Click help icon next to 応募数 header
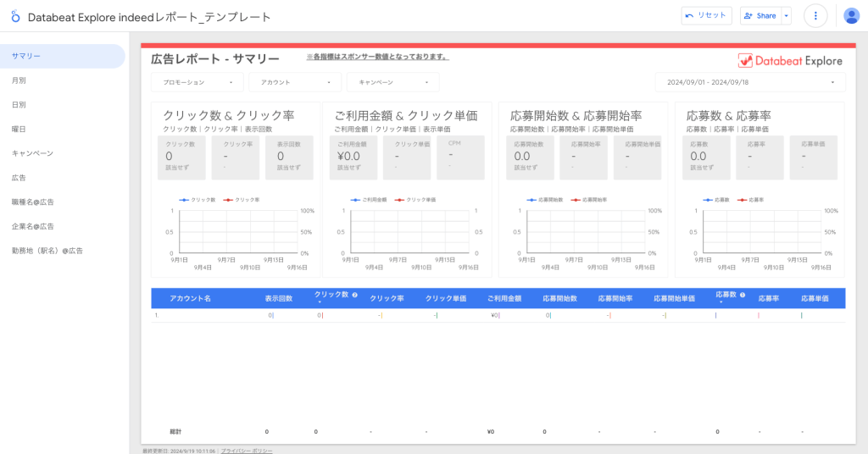This screenshot has width=868, height=454. [x=743, y=295]
